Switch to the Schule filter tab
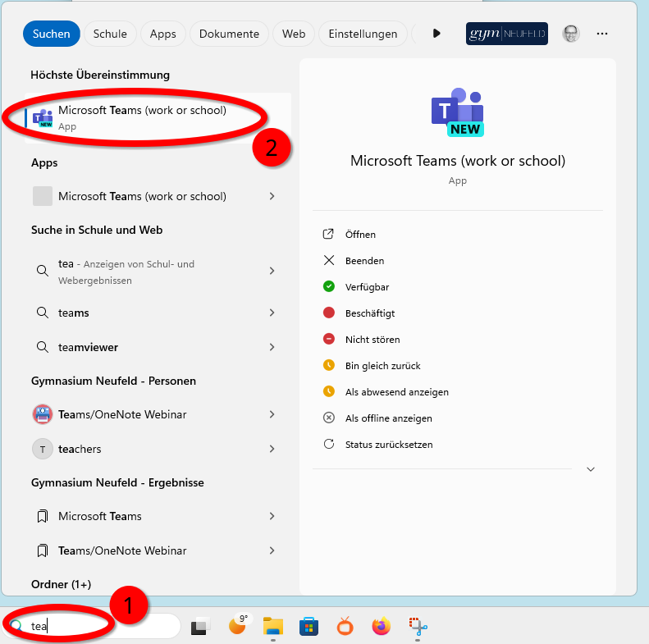This screenshot has height=644, width=649. click(110, 34)
